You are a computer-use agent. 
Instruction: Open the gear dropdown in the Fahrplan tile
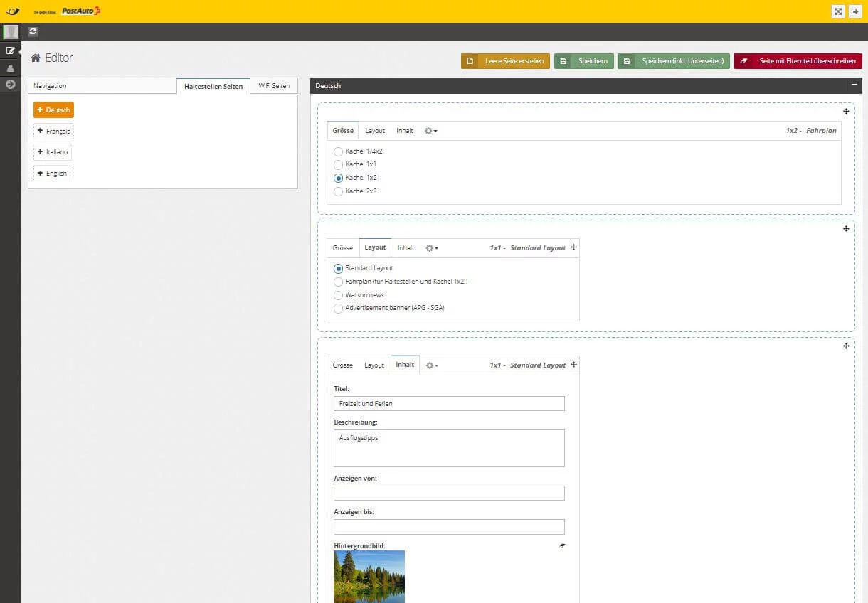(430, 131)
